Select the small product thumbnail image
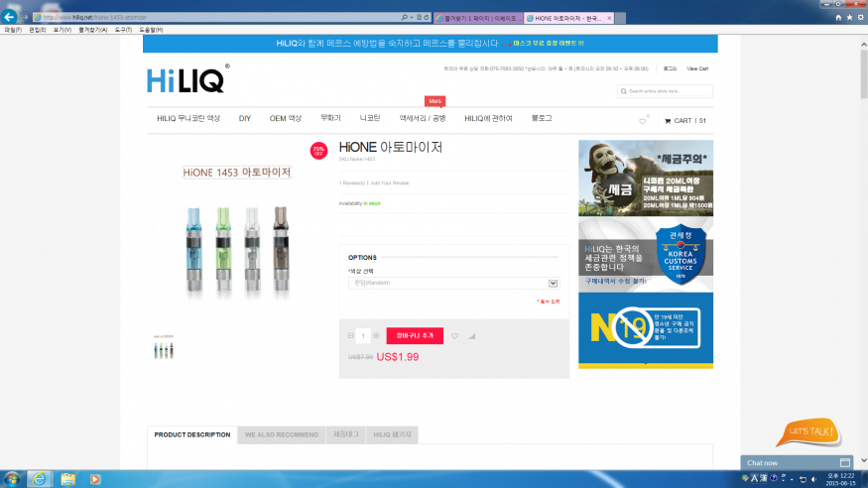Image resolution: width=868 pixels, height=488 pixels. pos(164,347)
